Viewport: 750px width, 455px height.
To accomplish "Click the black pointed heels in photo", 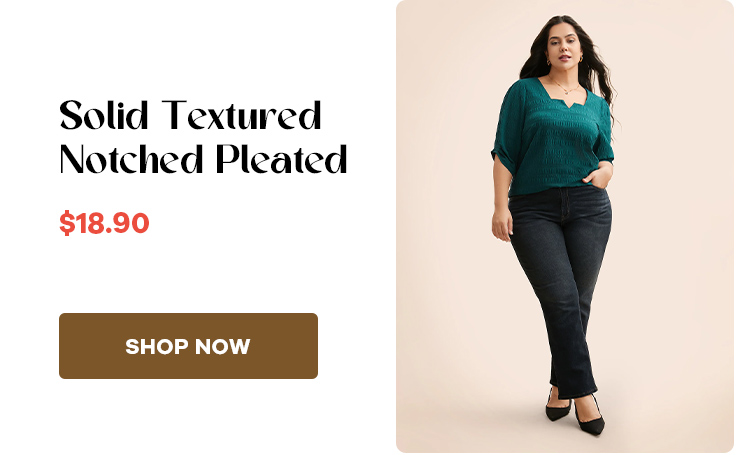I will click(576, 412).
